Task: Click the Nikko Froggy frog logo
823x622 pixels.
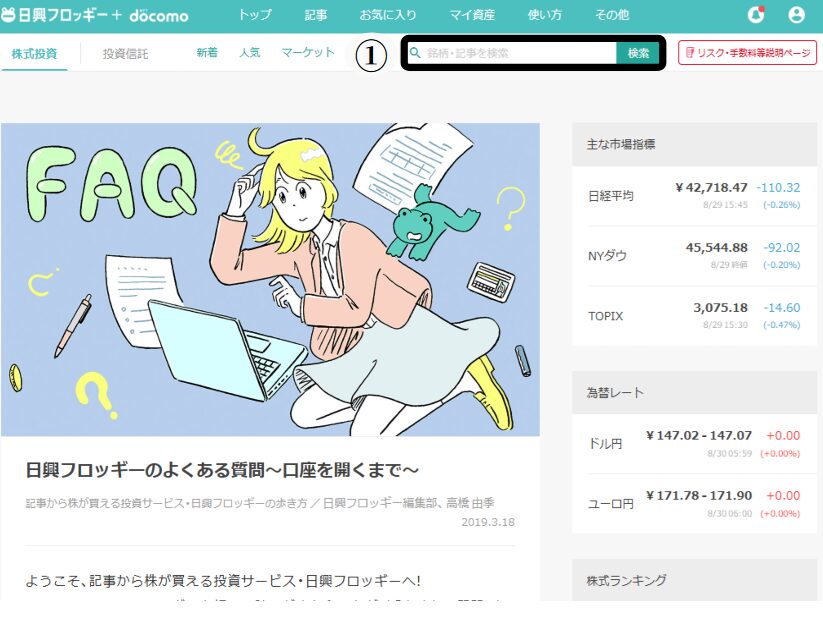Action: 8,15
